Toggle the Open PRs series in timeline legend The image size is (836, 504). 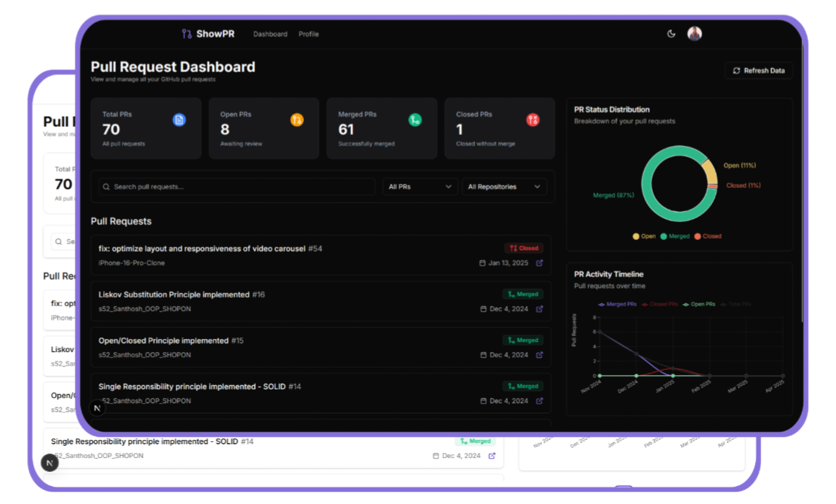click(x=699, y=305)
